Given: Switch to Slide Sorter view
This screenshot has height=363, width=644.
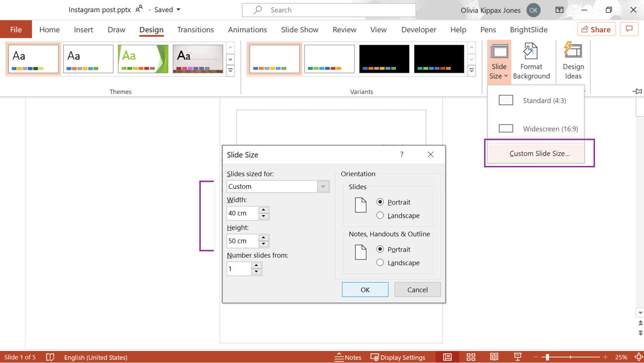Looking at the screenshot, I should coord(471,357).
